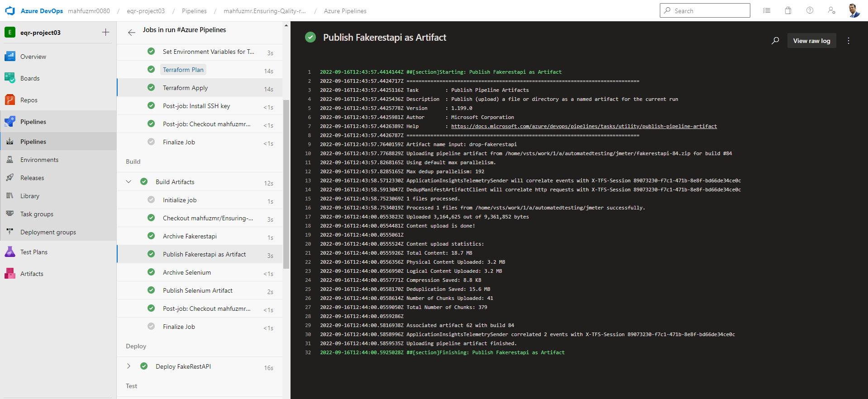
Task: Click the plus icon beside eqr-project03
Action: pos(105,32)
